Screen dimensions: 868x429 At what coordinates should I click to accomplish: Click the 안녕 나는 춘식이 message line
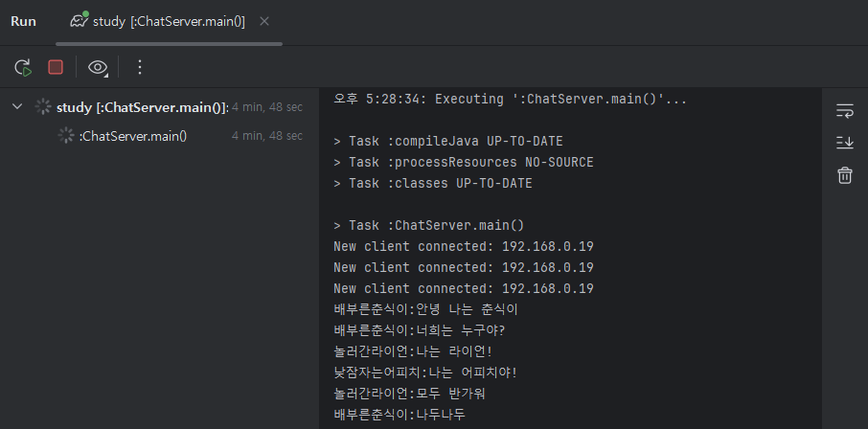pos(425,309)
